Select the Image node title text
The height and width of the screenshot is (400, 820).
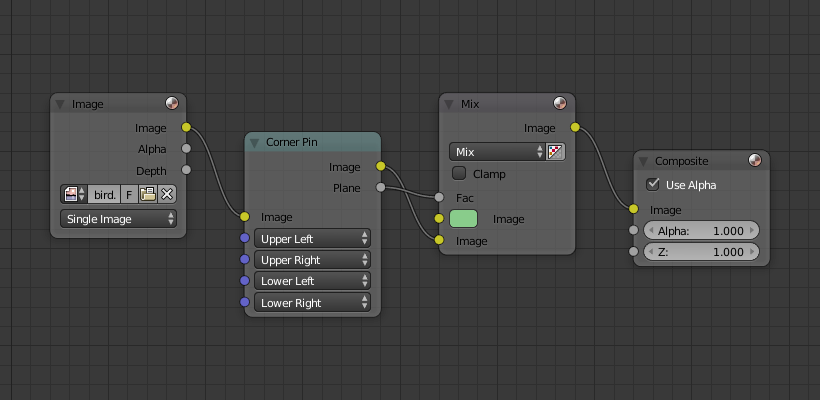(87, 105)
